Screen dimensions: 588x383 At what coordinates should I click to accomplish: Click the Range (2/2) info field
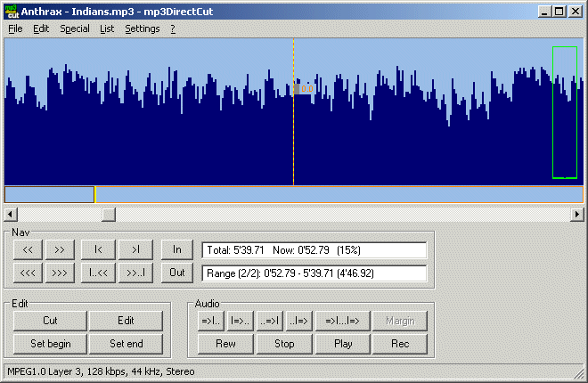coord(314,273)
